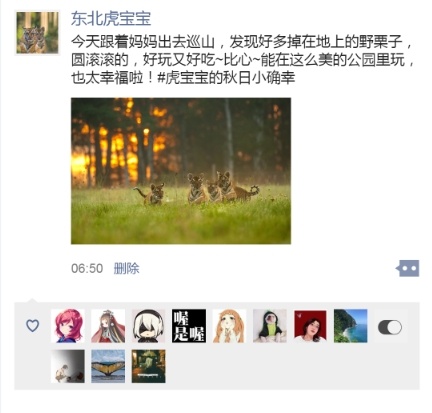
Task: Open the woman on red background avatar
Action: point(310,326)
